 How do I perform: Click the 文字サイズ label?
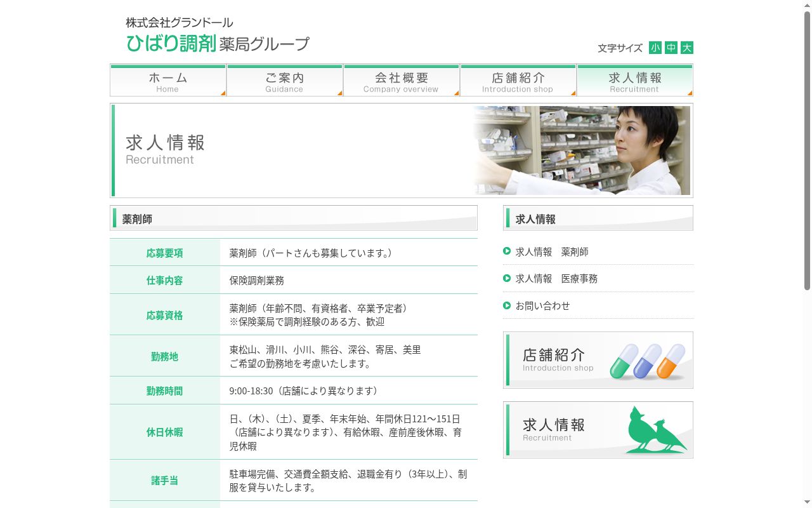pyautogui.click(x=620, y=48)
